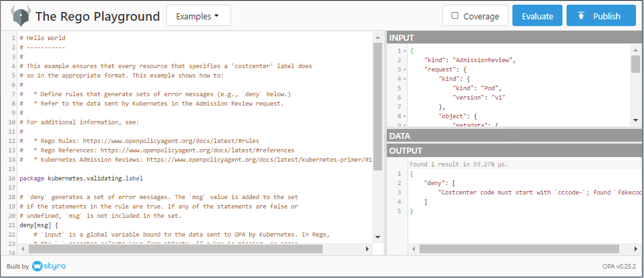This screenshot has height=278, width=644.
Task: Click editor vertical scrollbar up arrow
Action: coord(377,37)
